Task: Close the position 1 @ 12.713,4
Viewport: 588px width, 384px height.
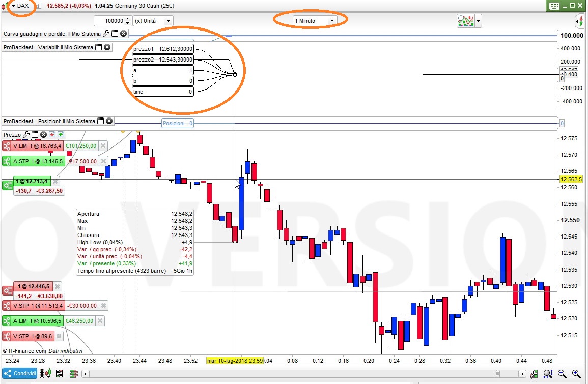Action: [x=55, y=182]
